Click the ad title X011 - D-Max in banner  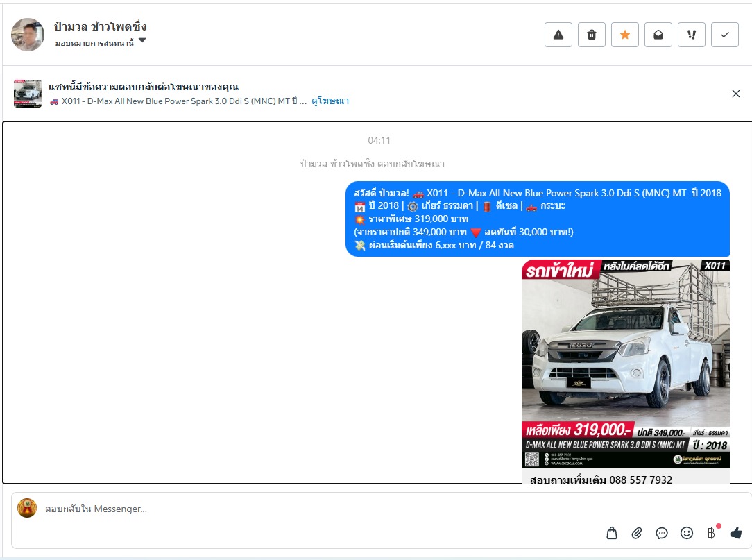pos(178,101)
